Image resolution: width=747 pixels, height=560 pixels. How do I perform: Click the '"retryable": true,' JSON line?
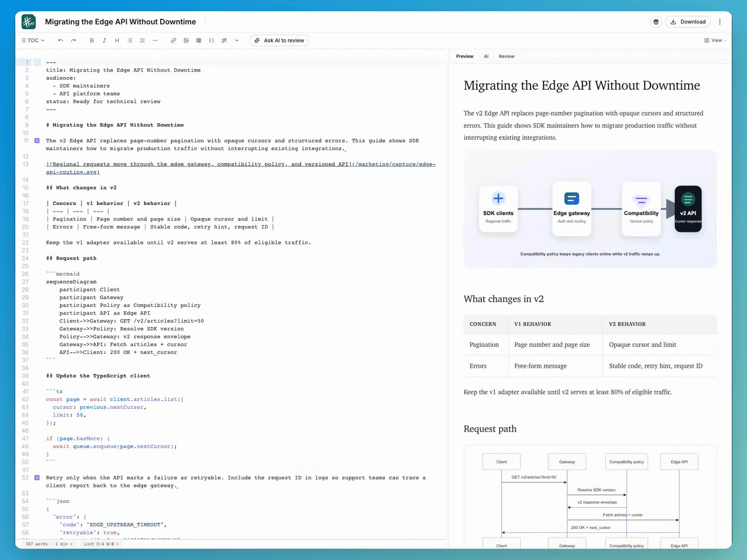(x=89, y=533)
